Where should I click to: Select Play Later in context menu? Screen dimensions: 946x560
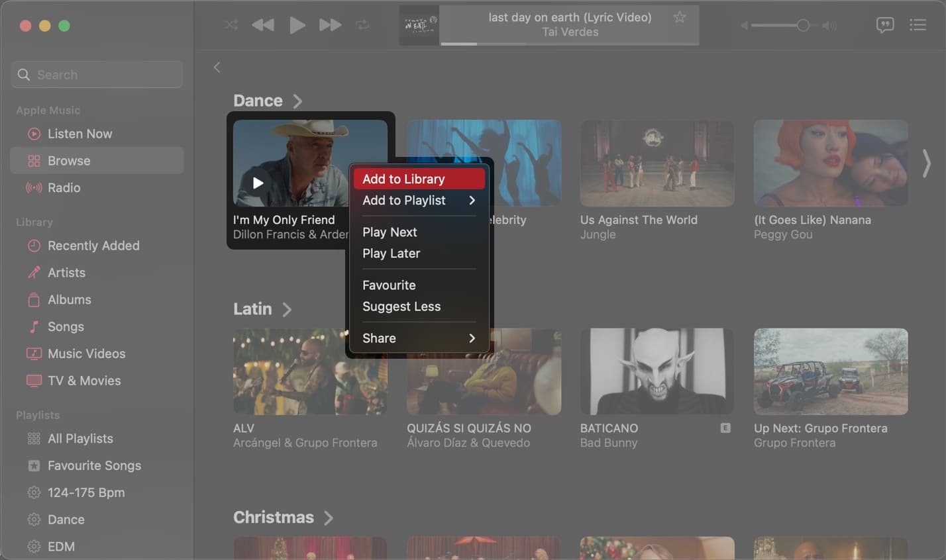(419, 254)
